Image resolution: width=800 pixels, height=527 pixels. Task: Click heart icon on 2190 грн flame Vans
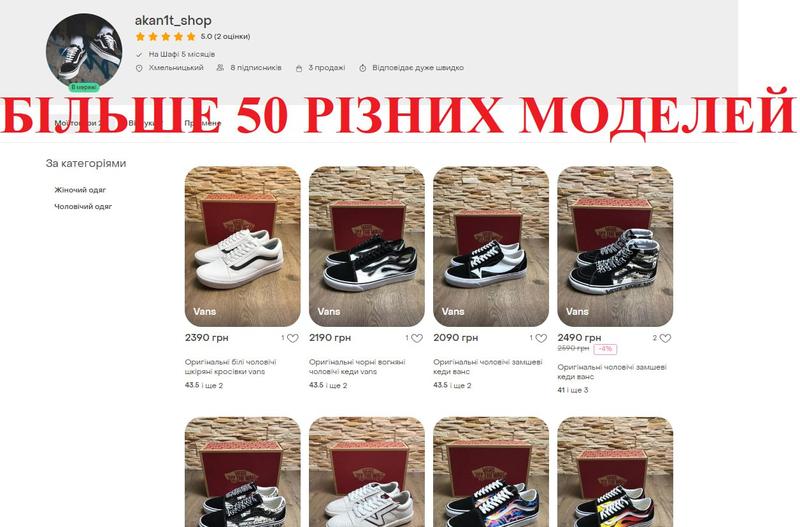pos(417,338)
